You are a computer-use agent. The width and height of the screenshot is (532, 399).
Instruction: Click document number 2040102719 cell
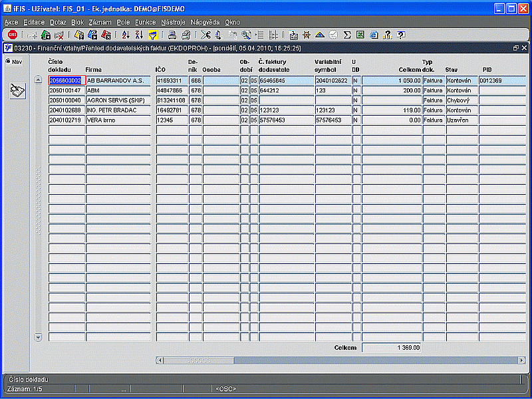pos(66,120)
